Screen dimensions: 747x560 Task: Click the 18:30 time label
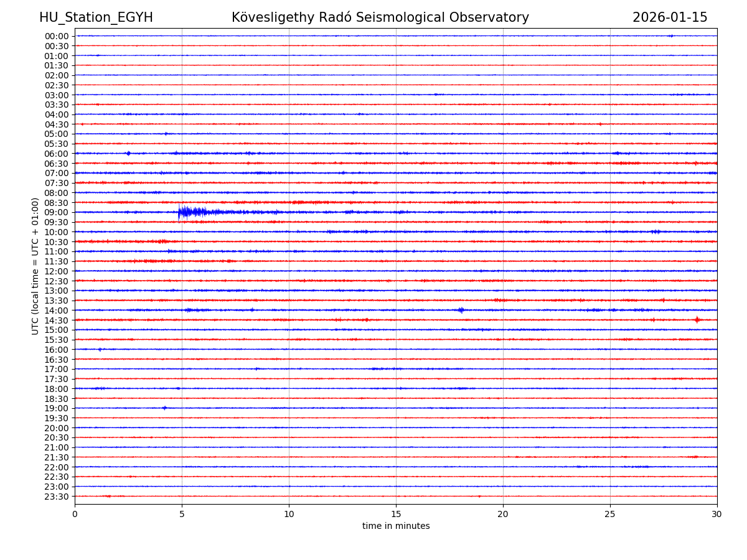[56, 398]
